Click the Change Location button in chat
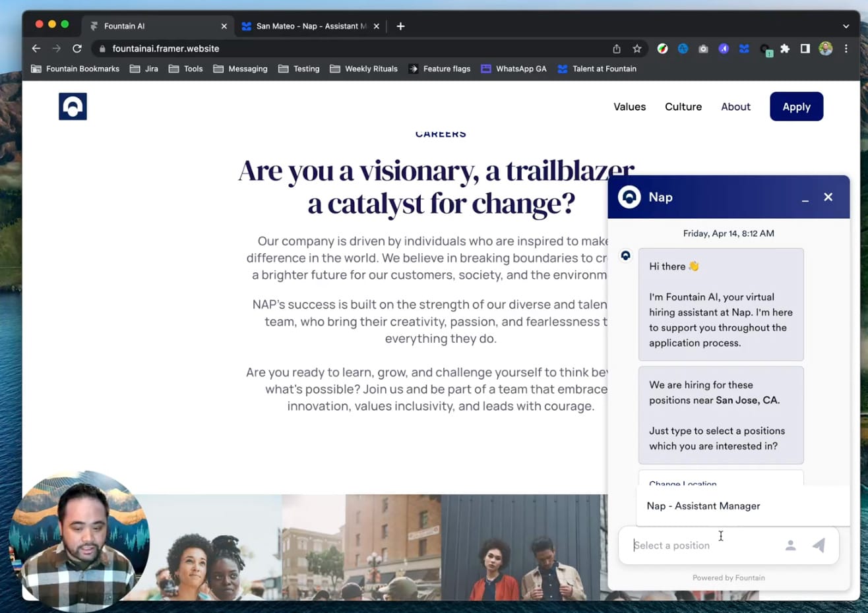Viewport: 868px width, 613px height. [721, 479]
